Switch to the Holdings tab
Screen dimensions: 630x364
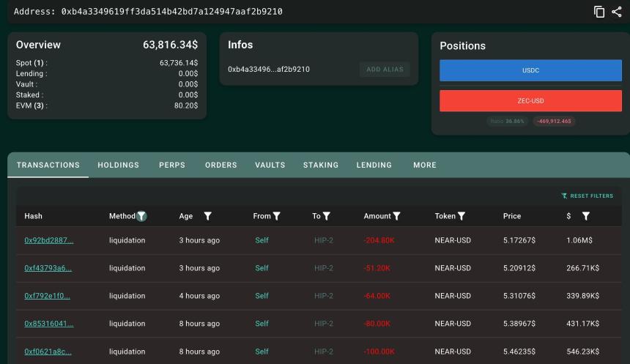[x=118, y=165]
